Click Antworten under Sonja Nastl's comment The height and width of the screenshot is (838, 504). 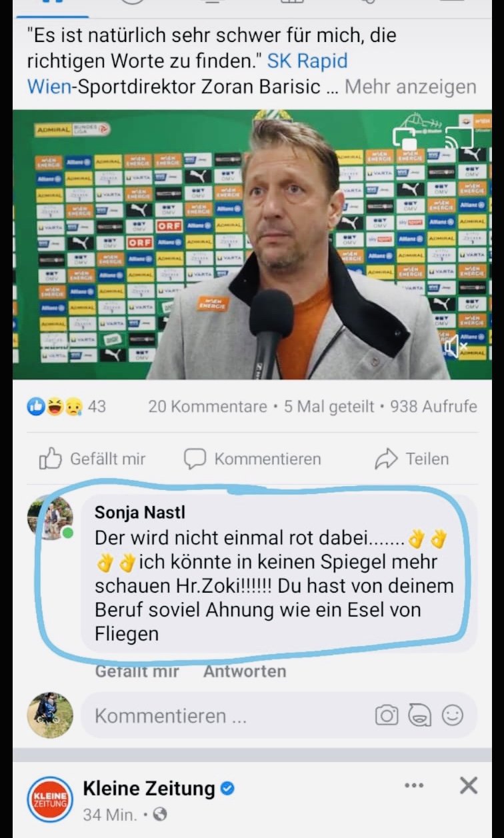pyautogui.click(x=245, y=671)
